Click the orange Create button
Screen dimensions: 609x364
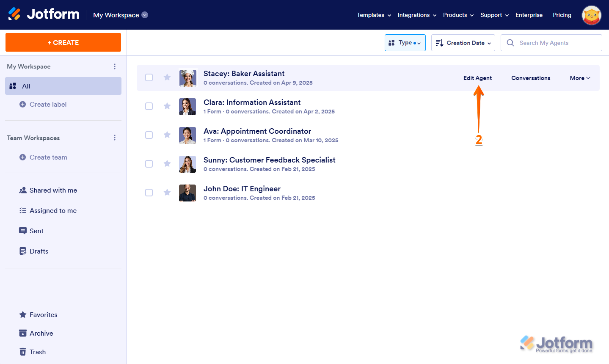[63, 42]
